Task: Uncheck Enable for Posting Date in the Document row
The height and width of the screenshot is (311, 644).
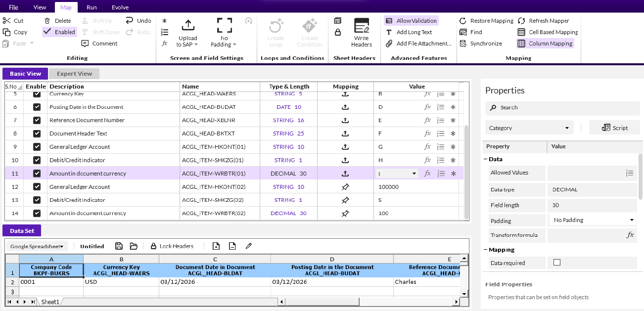Action: 37,107
